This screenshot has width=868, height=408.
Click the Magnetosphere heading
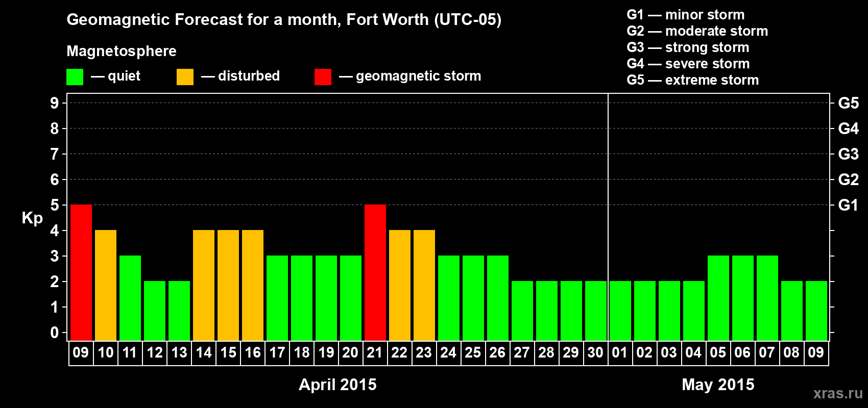[122, 51]
